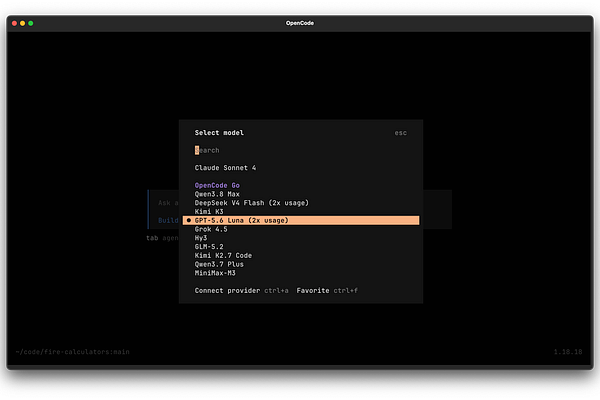Select the Qwen3.7 Plus model
Viewport: 600px width, 400px height.
click(219, 264)
